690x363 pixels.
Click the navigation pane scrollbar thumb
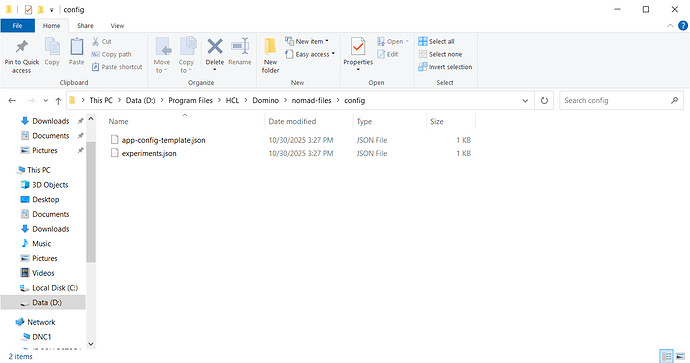91,202
